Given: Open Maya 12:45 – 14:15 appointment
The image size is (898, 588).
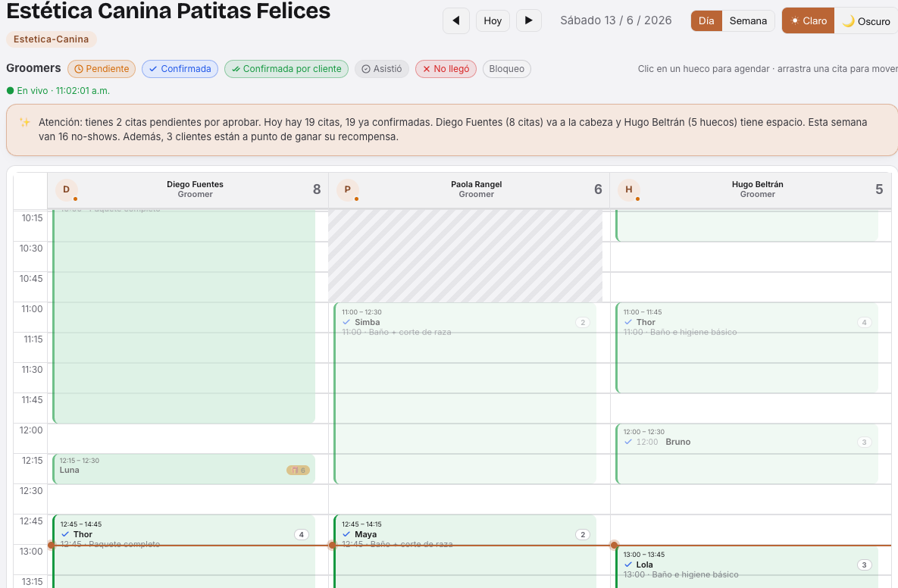Looking at the screenshot, I should click(465, 552).
